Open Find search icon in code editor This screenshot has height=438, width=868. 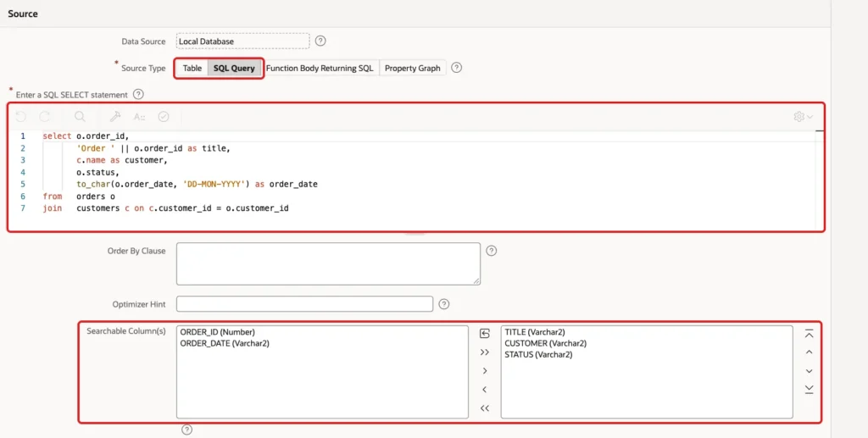(81, 117)
